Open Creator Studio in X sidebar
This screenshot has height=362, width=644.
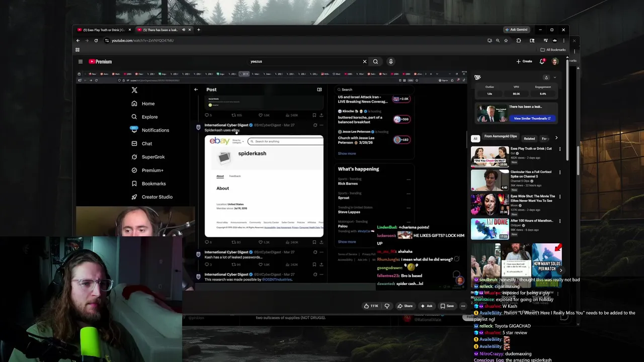tap(152, 197)
